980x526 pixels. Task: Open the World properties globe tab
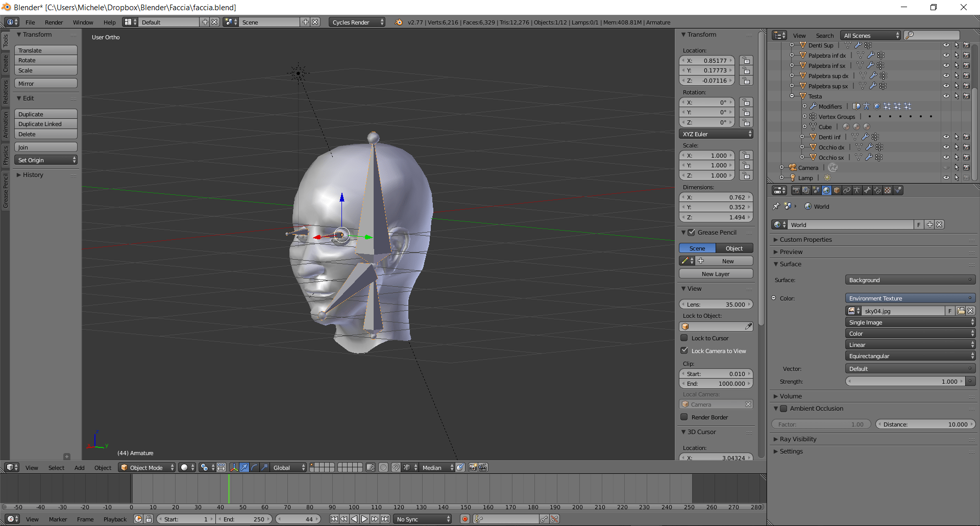tap(826, 190)
